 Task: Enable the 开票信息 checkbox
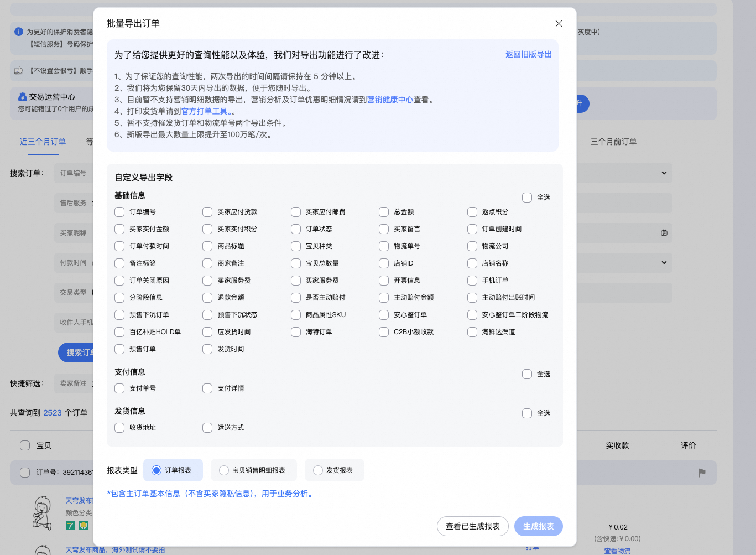click(384, 281)
